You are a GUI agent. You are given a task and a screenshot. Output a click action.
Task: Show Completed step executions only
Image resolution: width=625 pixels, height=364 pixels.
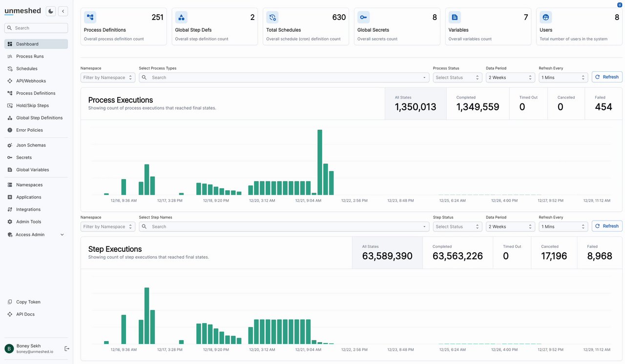click(458, 253)
